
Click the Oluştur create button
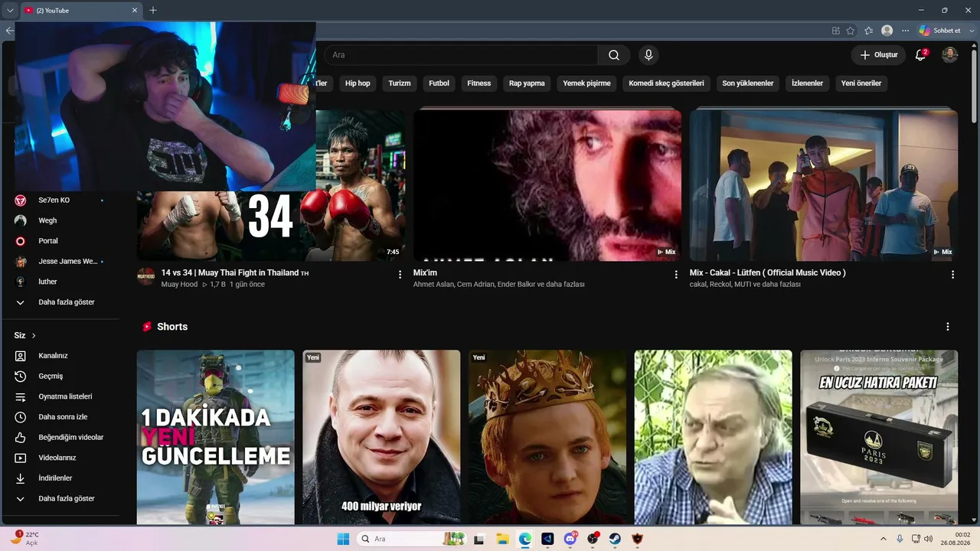tap(878, 55)
